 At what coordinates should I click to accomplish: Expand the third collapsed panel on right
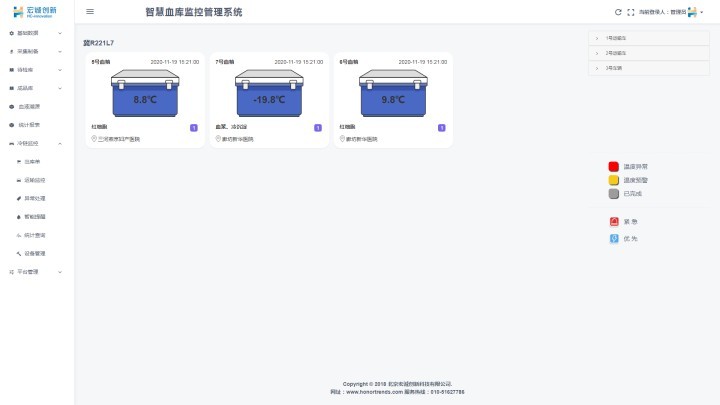click(x=648, y=68)
